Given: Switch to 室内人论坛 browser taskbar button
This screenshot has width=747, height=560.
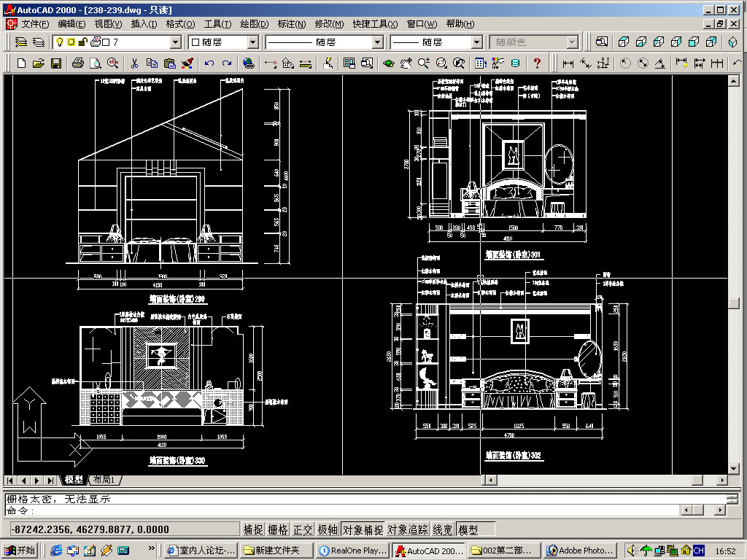Looking at the screenshot, I should coord(201,551).
